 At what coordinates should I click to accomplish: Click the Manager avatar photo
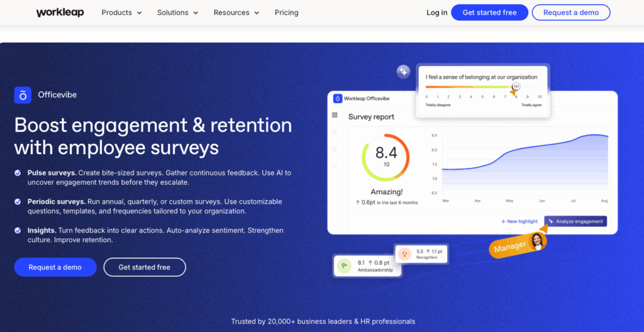(x=538, y=241)
